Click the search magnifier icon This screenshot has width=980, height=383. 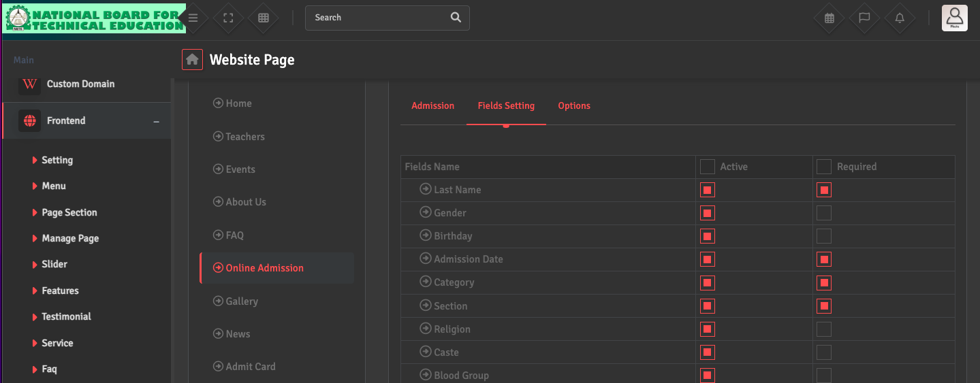click(x=456, y=18)
